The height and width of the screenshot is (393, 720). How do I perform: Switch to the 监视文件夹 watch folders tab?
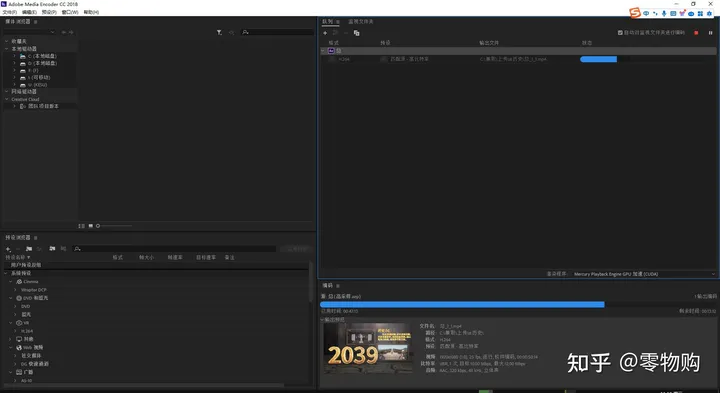coord(360,22)
